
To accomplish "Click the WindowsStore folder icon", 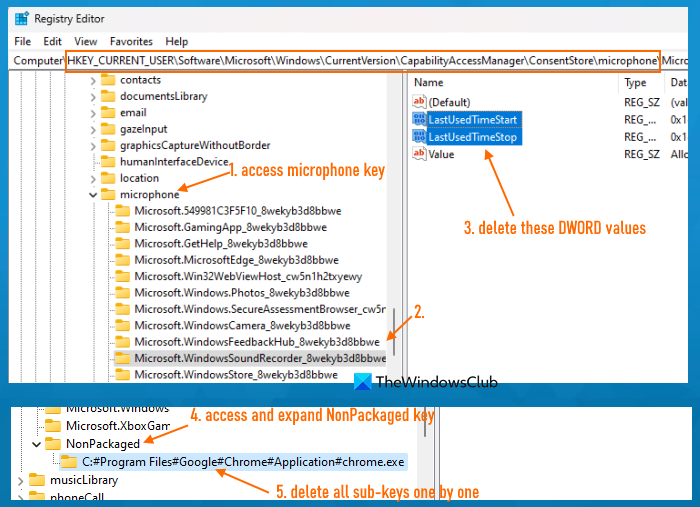I will coord(123,374).
